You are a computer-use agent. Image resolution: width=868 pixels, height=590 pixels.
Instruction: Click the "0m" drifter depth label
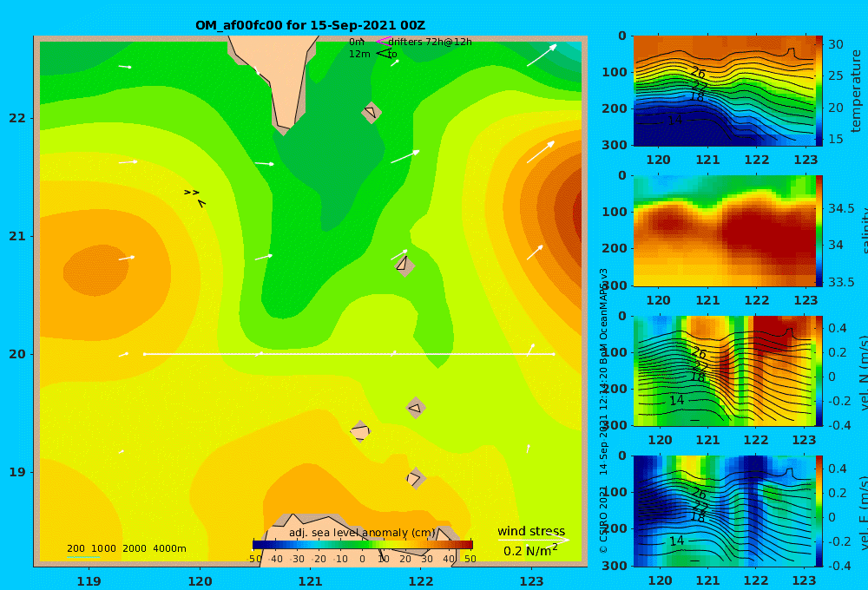357,42
